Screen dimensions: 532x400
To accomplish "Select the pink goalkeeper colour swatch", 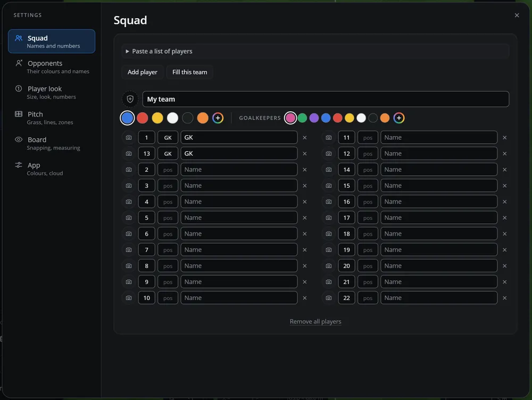I will pyautogui.click(x=290, y=118).
